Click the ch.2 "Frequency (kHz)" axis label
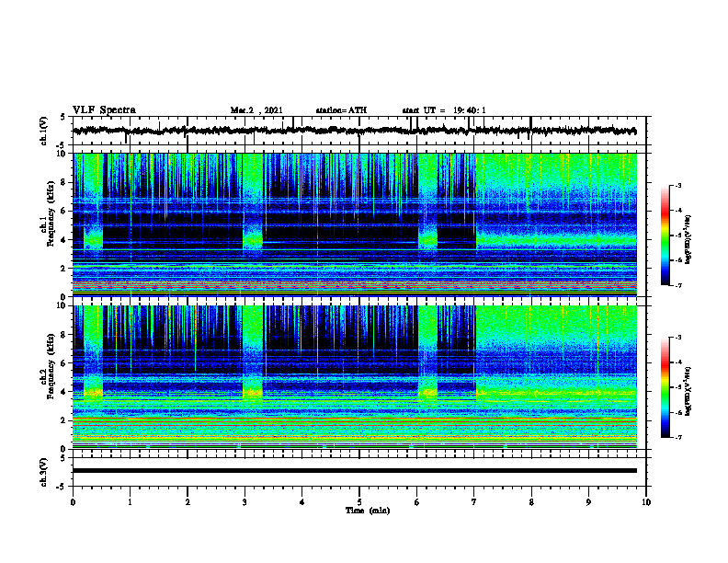Image resolution: width=728 pixels, height=563 pixels. 51,366
